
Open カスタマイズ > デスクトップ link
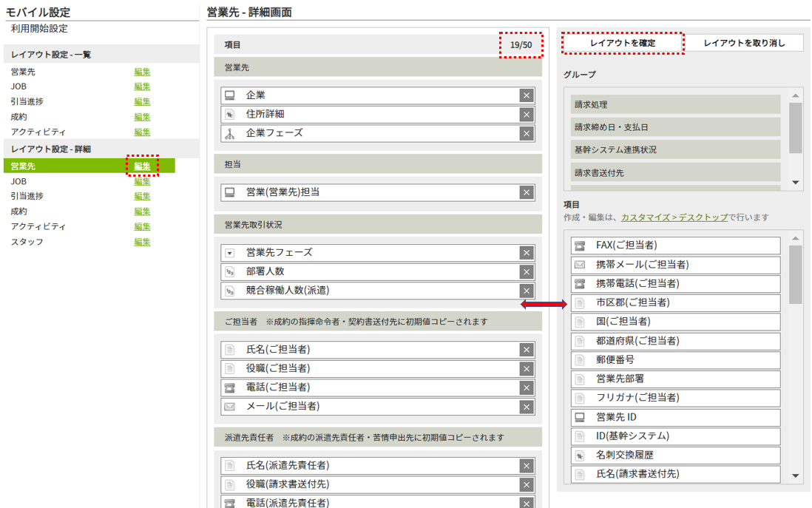coord(674,217)
